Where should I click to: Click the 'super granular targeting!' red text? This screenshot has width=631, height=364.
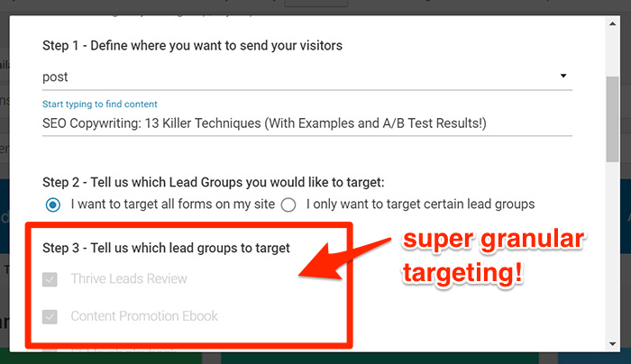tap(496, 257)
